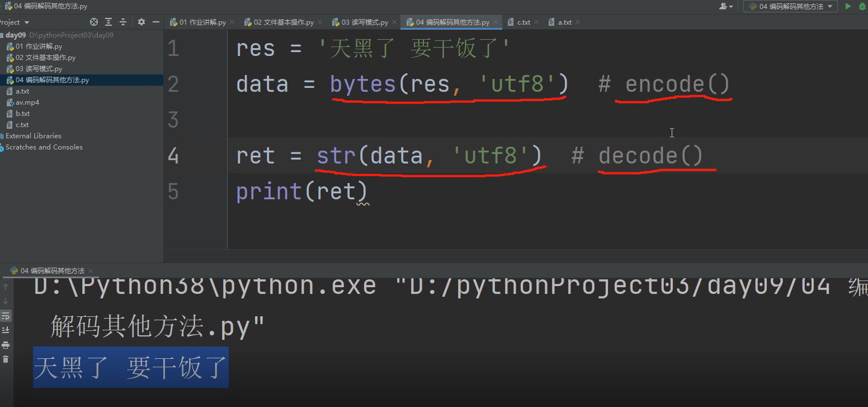Image resolution: width=868 pixels, height=407 pixels.
Task: Select b.txt in project tree
Action: click(22, 114)
